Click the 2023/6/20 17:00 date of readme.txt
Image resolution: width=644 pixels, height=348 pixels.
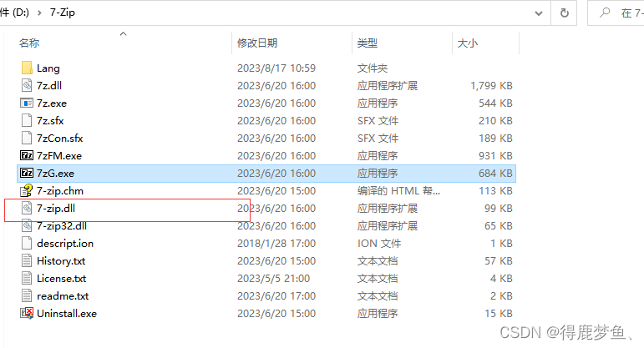pos(276,296)
